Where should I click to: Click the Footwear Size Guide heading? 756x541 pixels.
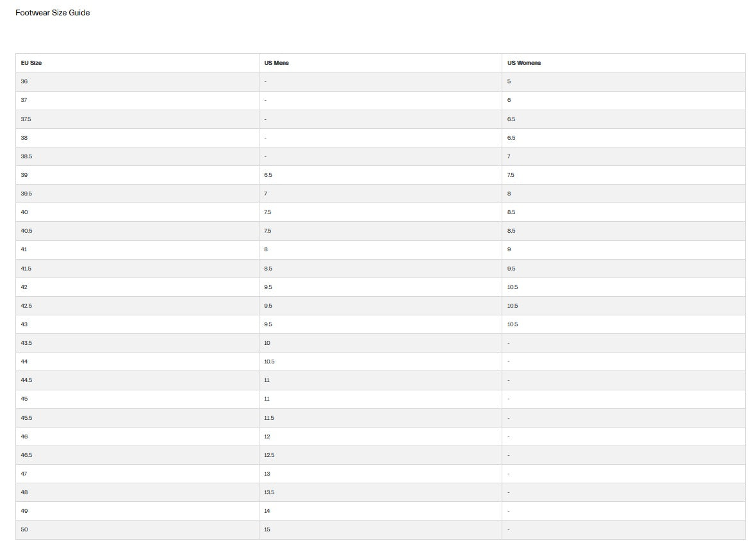pyautogui.click(x=53, y=13)
